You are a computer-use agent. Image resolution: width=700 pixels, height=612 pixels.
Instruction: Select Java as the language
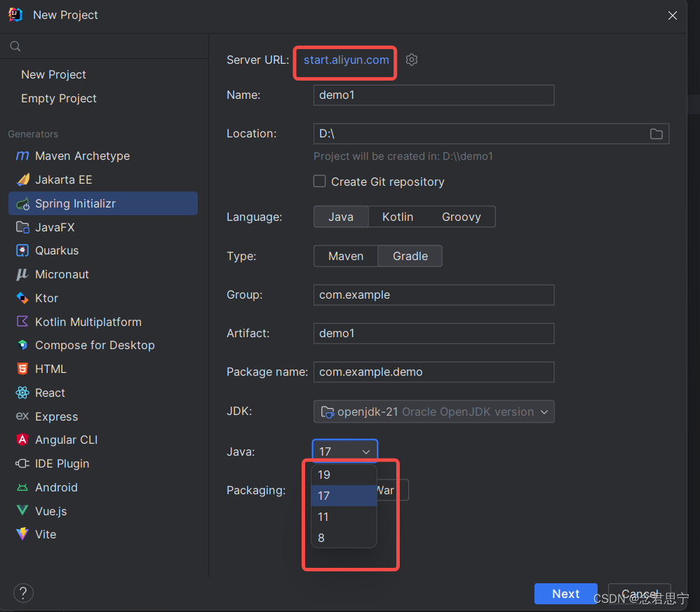pyautogui.click(x=341, y=217)
